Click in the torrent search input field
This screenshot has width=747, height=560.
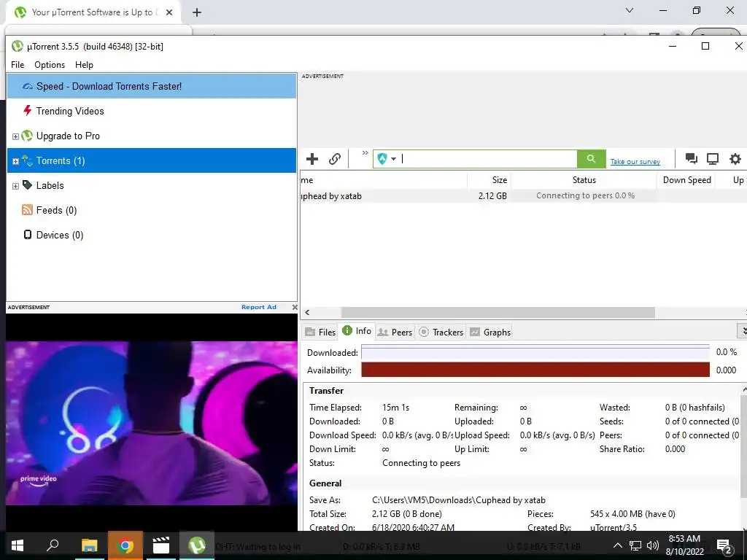tap(488, 159)
